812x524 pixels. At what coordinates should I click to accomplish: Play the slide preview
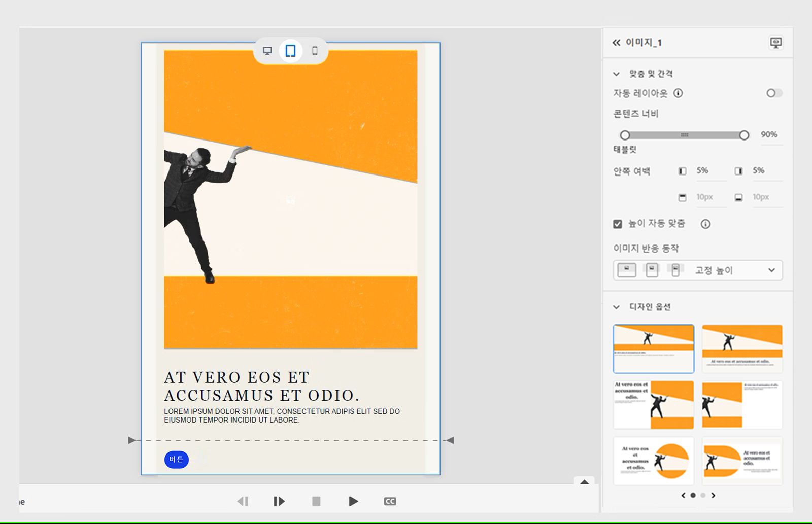point(353,501)
